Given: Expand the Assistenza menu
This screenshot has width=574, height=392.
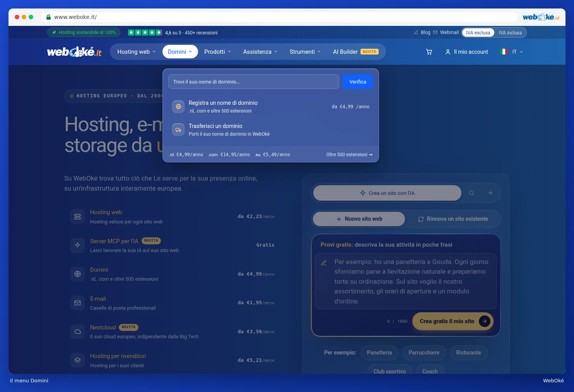Looking at the screenshot, I should pos(260,52).
